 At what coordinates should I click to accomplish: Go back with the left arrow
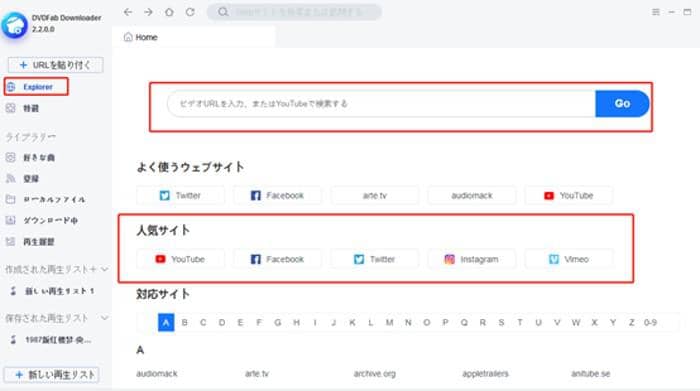point(128,12)
